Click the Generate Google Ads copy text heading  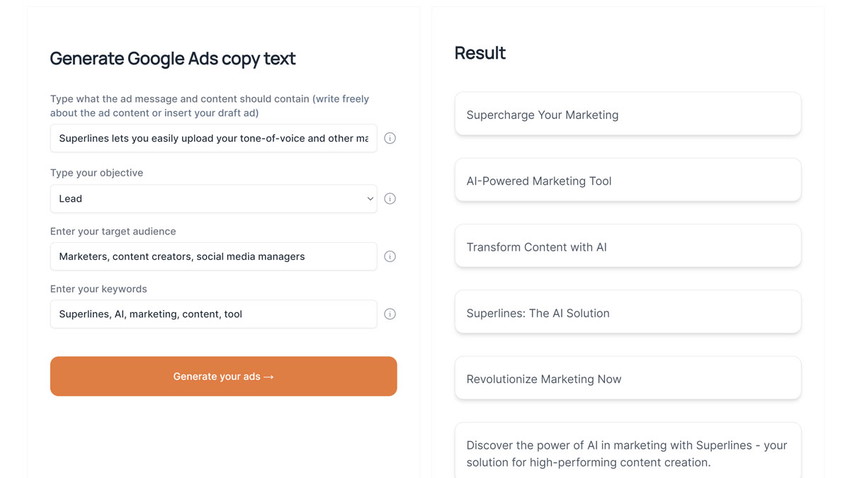pyautogui.click(x=173, y=59)
